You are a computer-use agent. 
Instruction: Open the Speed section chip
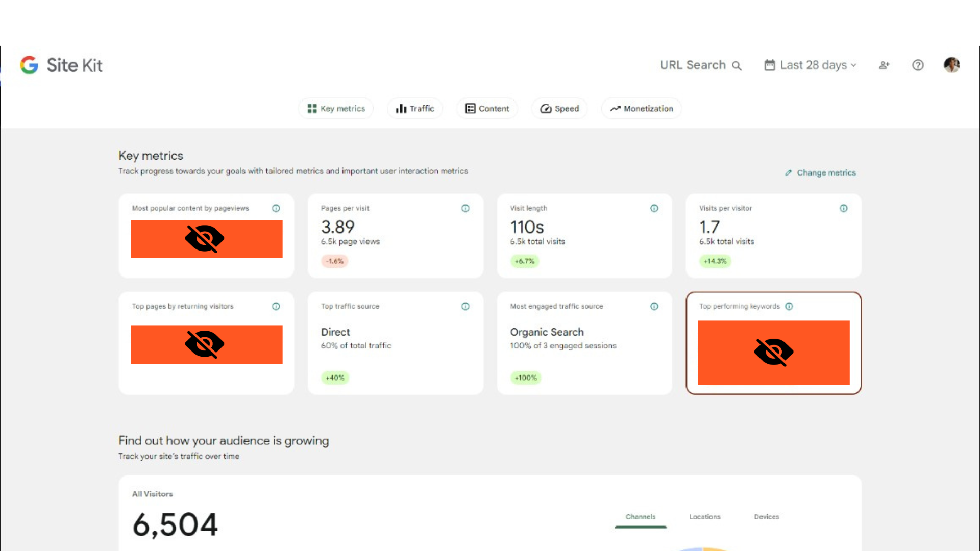(559, 109)
